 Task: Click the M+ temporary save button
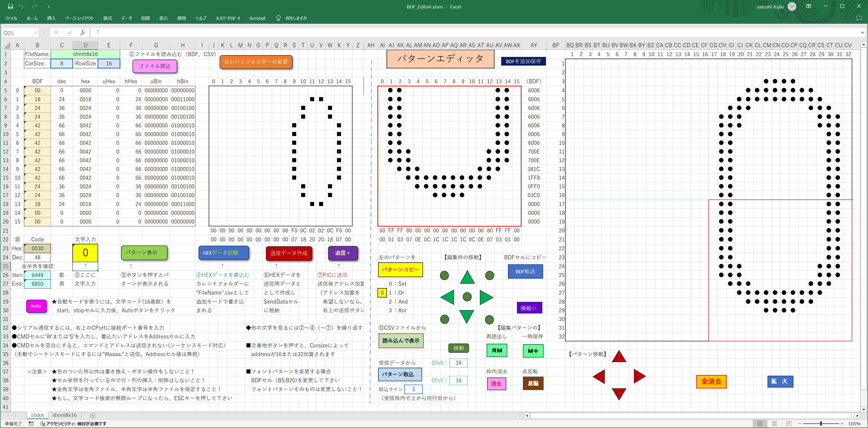point(533,351)
